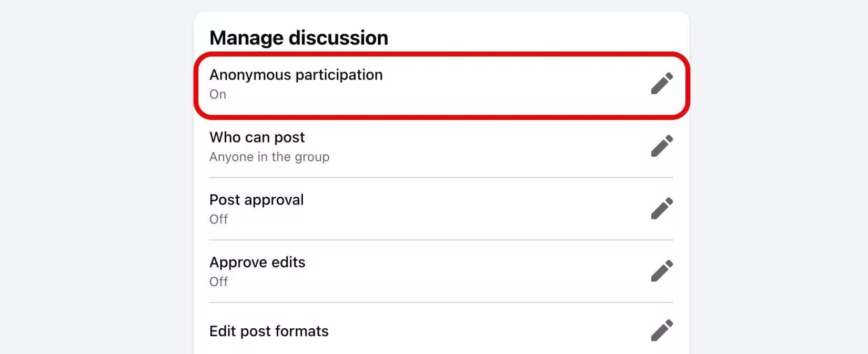Toggle the On status under Anonymous participation
The image size is (868, 354).
[218, 95]
